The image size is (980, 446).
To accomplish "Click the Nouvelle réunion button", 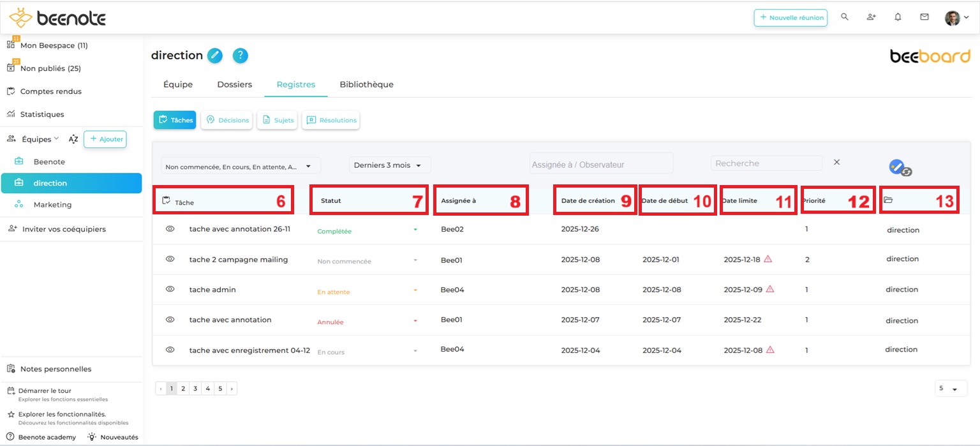I will (x=791, y=18).
